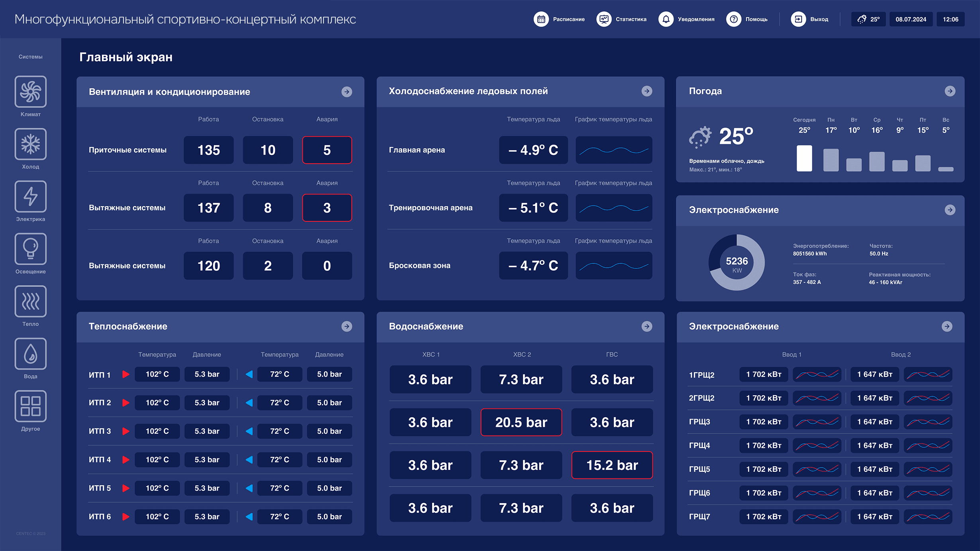Open the Уведомления bell icon
The width and height of the screenshot is (980, 551).
[666, 19]
